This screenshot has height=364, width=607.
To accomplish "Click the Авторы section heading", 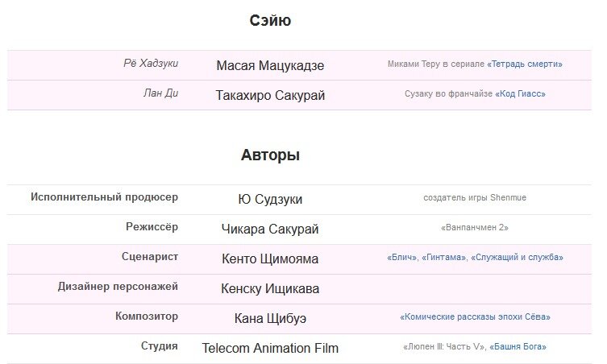I will pyautogui.click(x=270, y=155).
